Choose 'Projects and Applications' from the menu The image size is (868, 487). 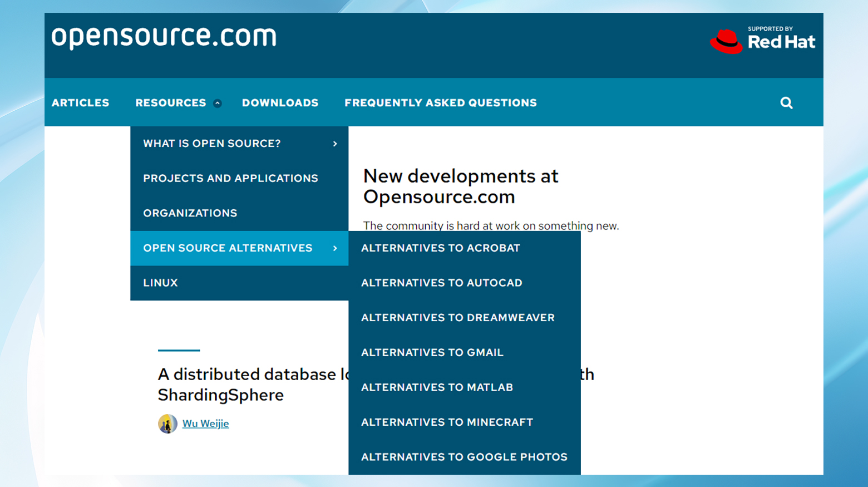click(x=230, y=178)
